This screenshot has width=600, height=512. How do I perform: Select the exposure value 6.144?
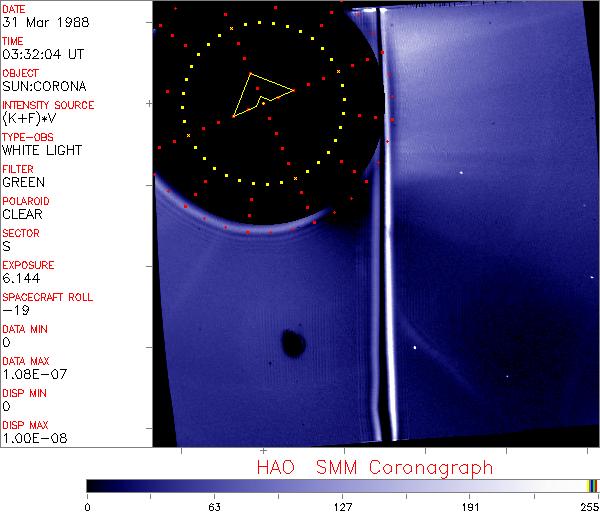(20, 278)
